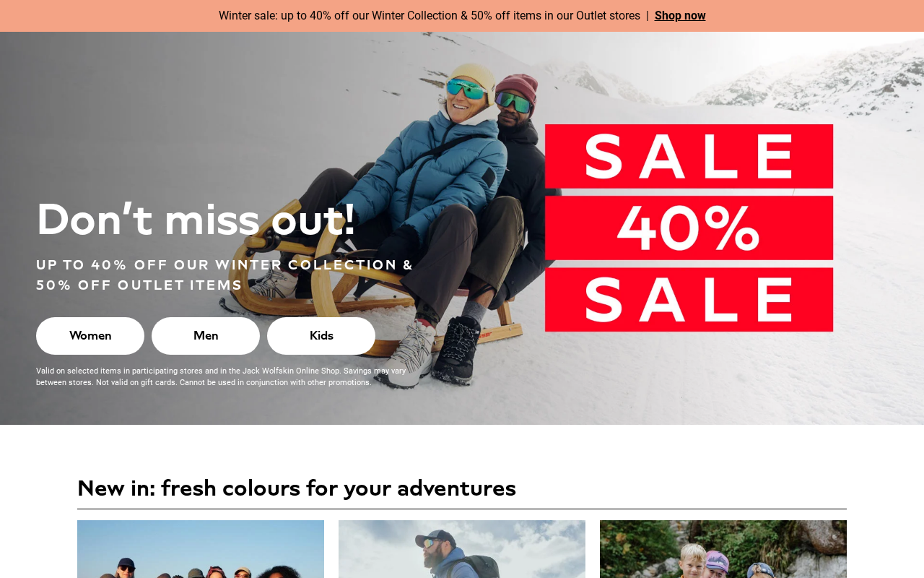Image resolution: width=924 pixels, height=578 pixels.
Task: Open the third thumbnail of kids in caps
Action: (723, 549)
